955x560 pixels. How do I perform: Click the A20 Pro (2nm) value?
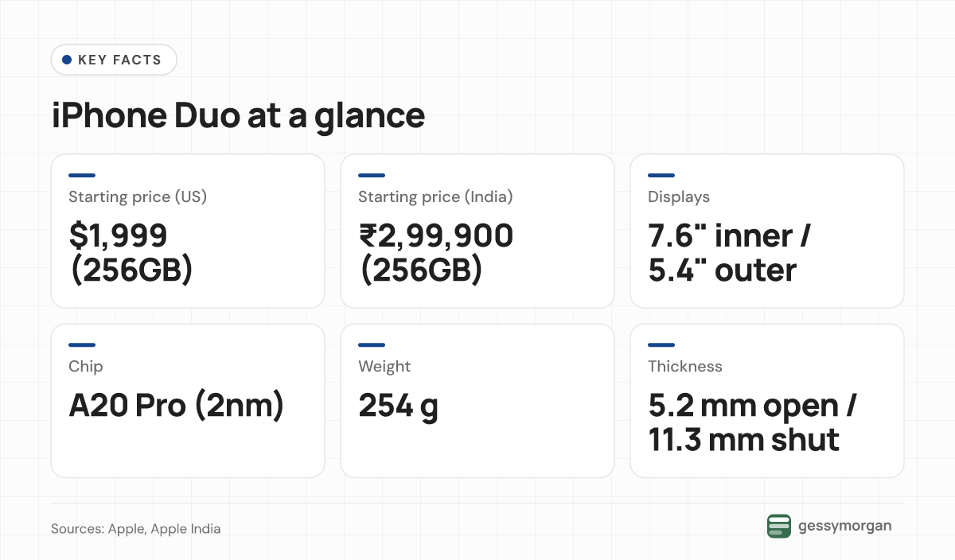[177, 406]
